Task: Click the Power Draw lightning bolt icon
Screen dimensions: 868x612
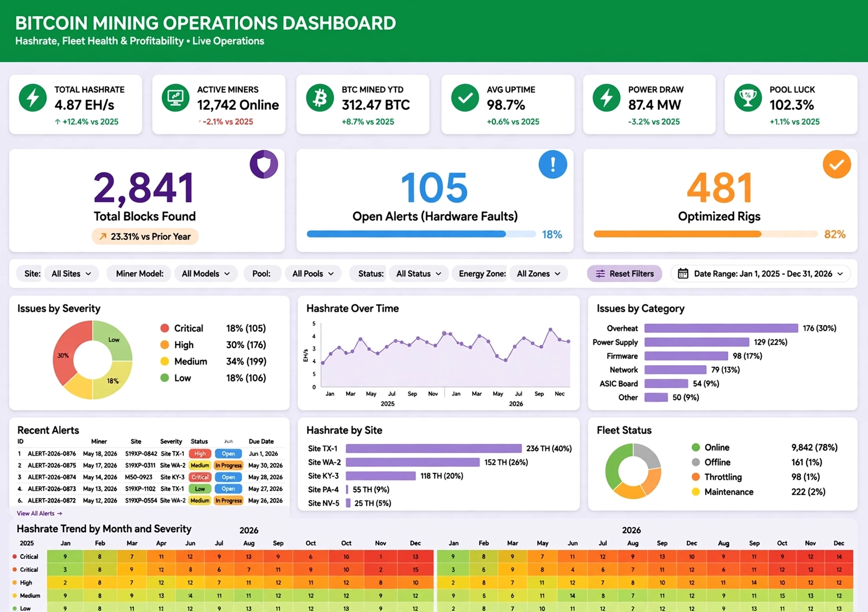Action: [x=606, y=98]
